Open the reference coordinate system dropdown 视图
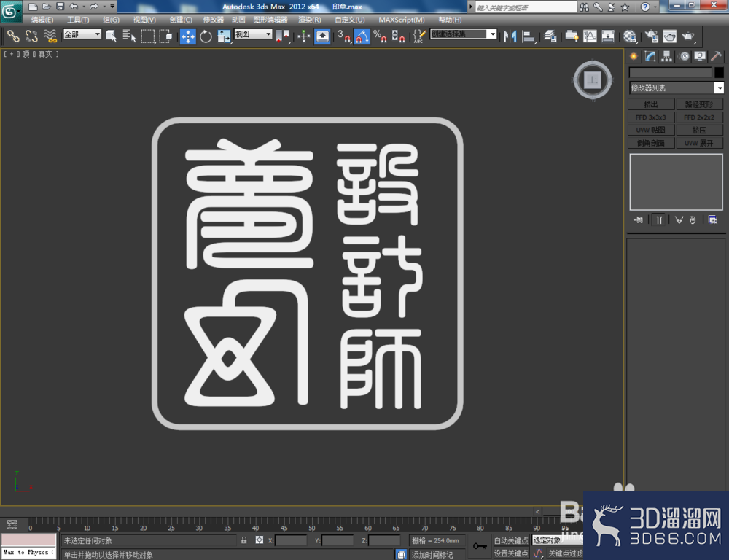 point(253,34)
